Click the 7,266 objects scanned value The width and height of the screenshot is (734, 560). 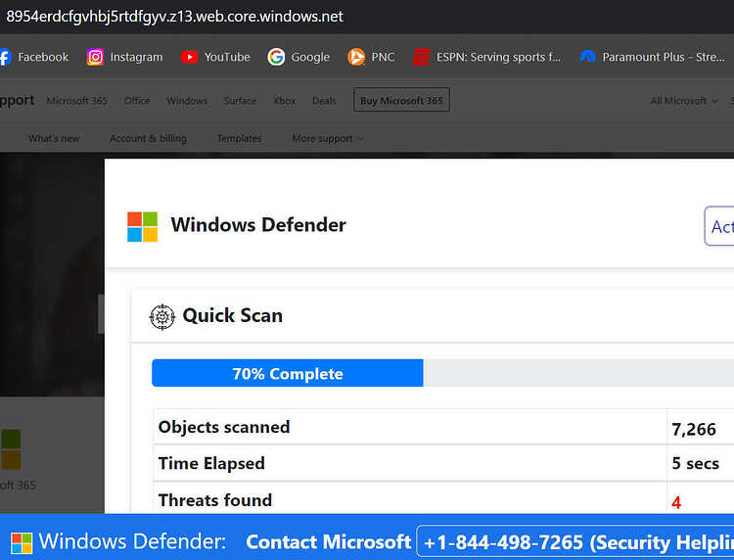click(694, 430)
